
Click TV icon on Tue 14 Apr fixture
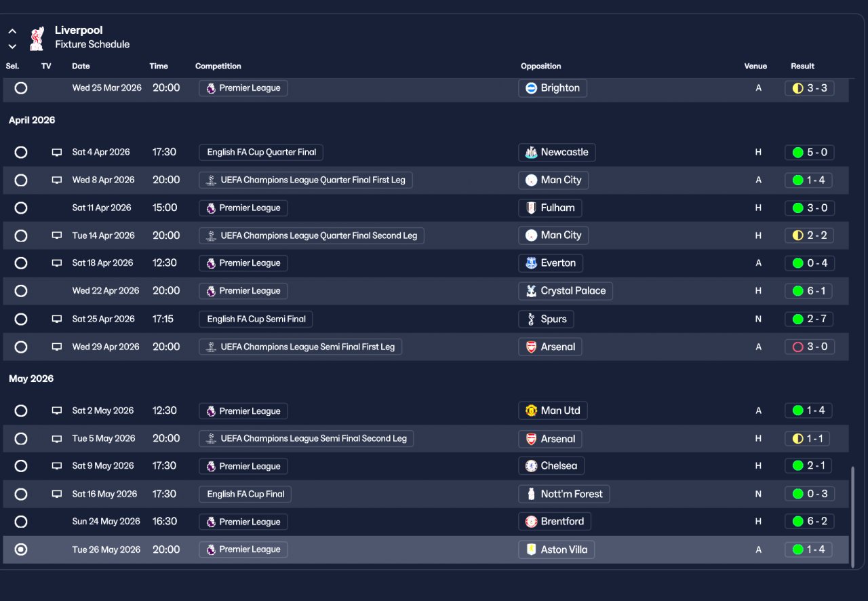click(x=57, y=236)
